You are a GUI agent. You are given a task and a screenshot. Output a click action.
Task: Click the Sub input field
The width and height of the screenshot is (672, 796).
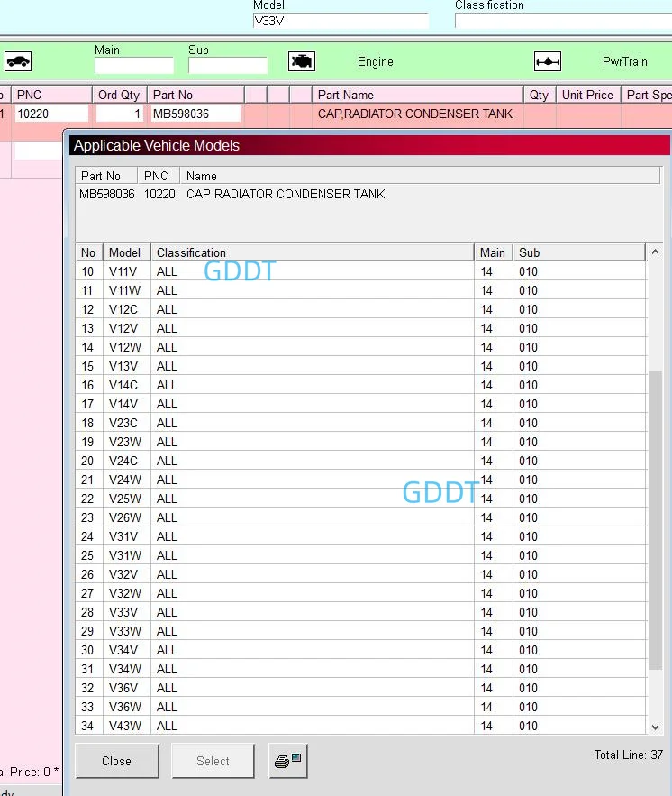pyautogui.click(x=228, y=66)
